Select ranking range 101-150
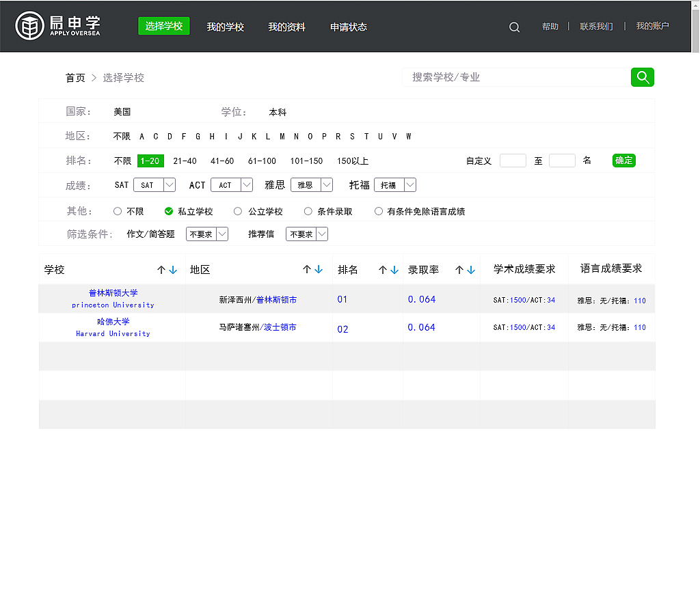 [x=306, y=161]
